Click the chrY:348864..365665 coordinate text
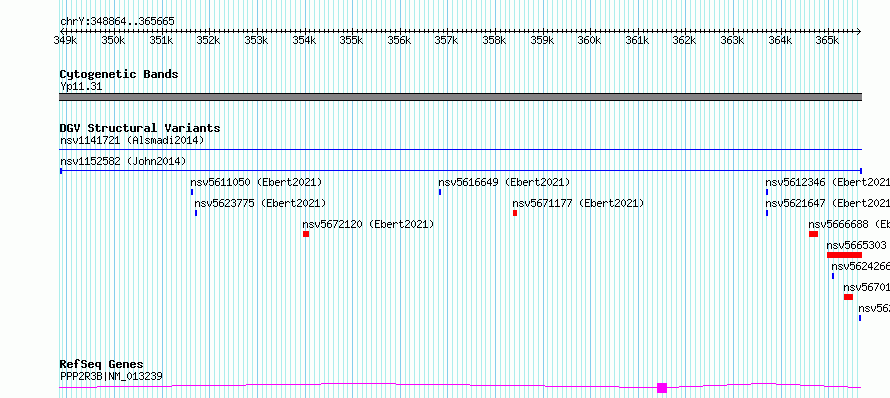This screenshot has width=890, height=398. [x=117, y=21]
